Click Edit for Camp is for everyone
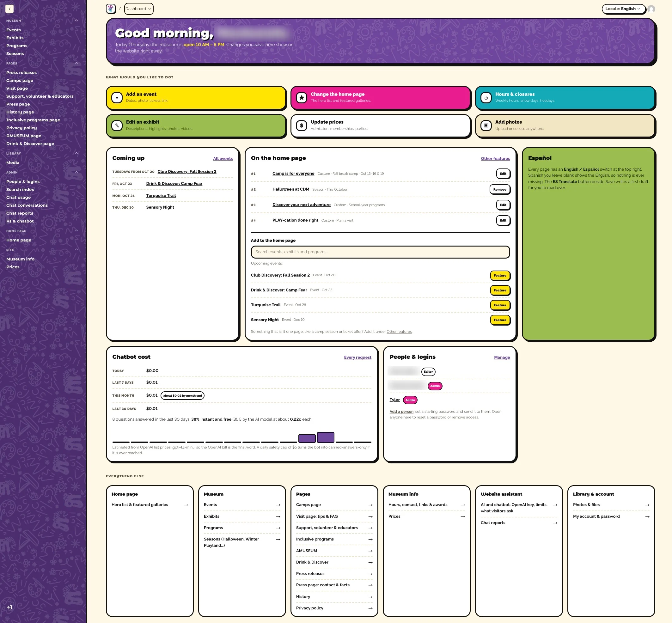The image size is (672, 623). point(503,174)
